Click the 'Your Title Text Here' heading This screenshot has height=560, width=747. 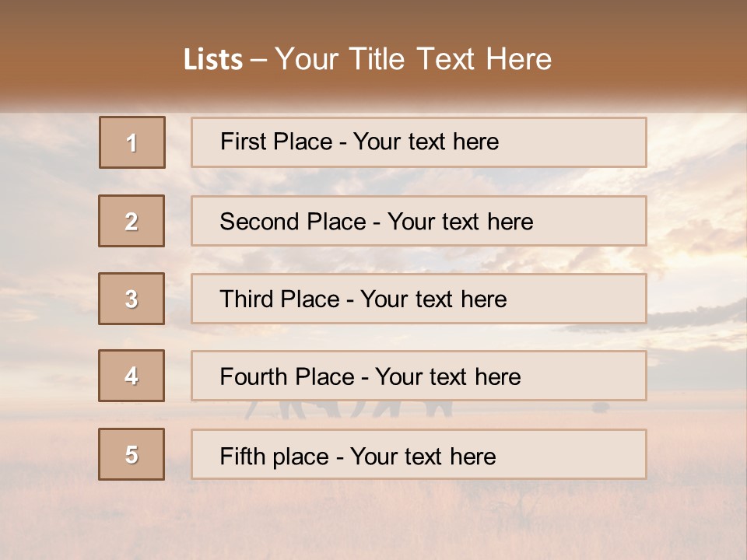[413, 60]
